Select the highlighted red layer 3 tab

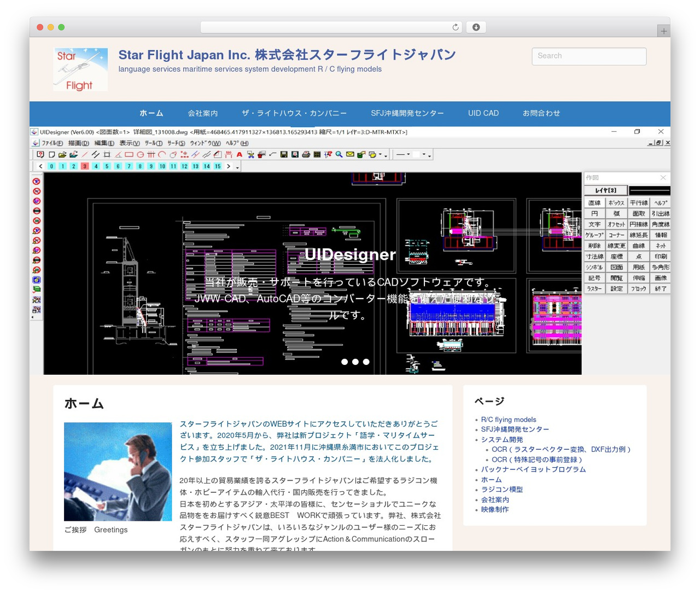pyautogui.click(x=85, y=166)
